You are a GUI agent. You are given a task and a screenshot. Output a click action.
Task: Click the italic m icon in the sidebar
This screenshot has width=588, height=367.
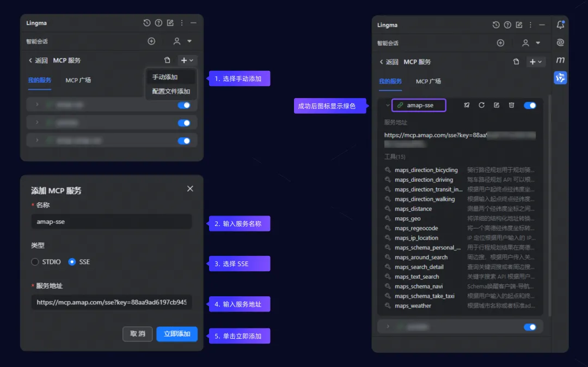pyautogui.click(x=560, y=60)
